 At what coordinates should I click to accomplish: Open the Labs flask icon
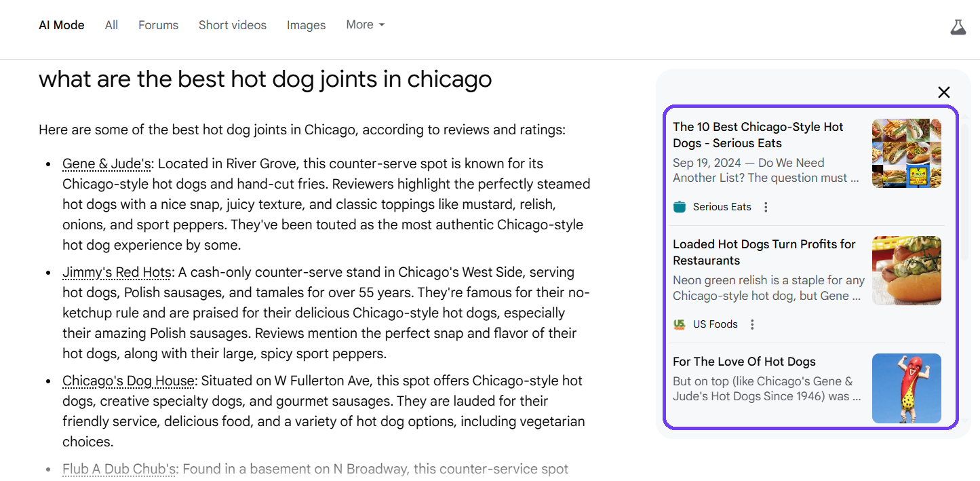(x=958, y=27)
